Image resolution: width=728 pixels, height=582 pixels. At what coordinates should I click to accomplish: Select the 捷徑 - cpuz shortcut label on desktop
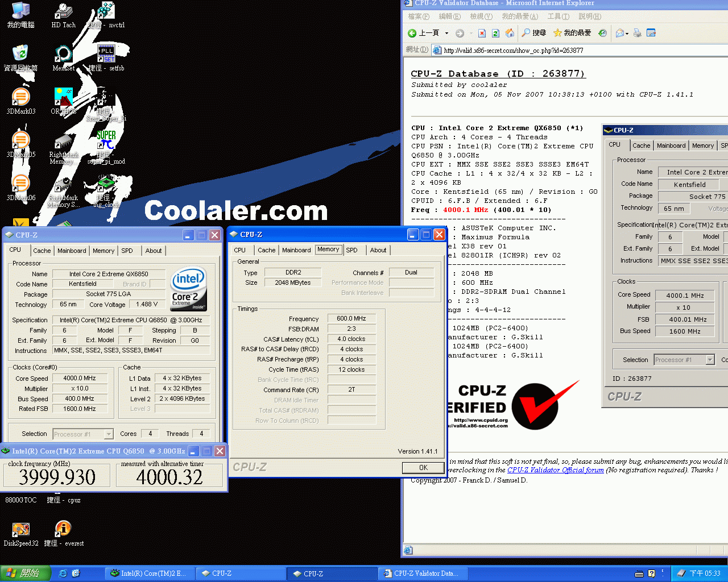tap(63, 500)
